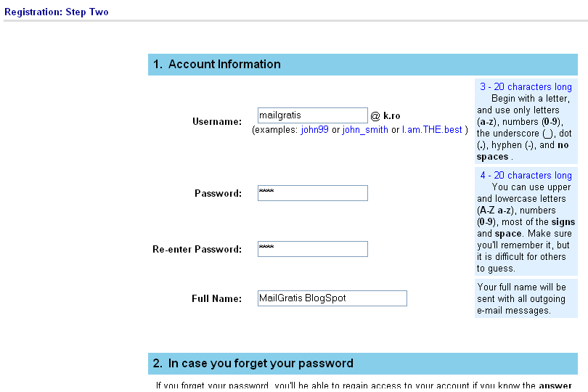Click the 'Re-enter Password:' label
The image size is (588, 392).
tap(197, 250)
